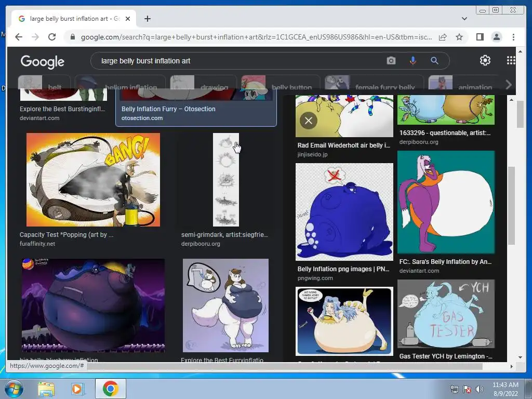Click the address bar URL
Screen dimensions: 532x399
256,37
